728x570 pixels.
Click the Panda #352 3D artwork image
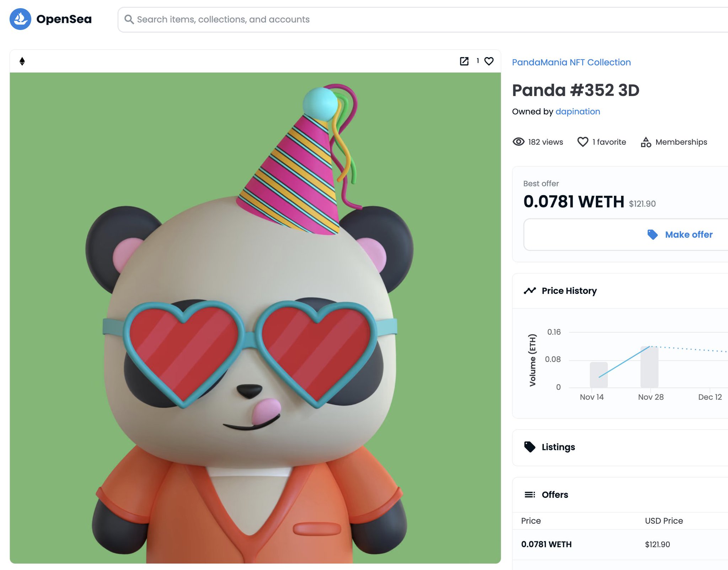coord(255,318)
